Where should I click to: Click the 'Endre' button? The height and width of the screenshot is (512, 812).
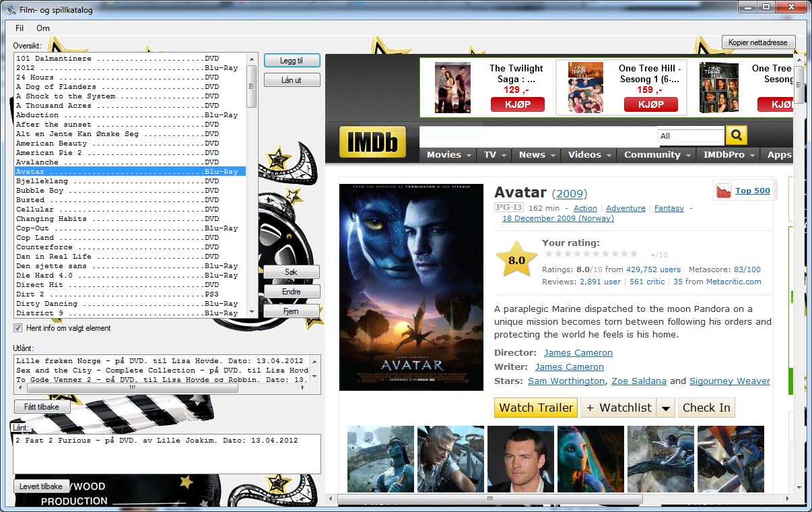292,292
